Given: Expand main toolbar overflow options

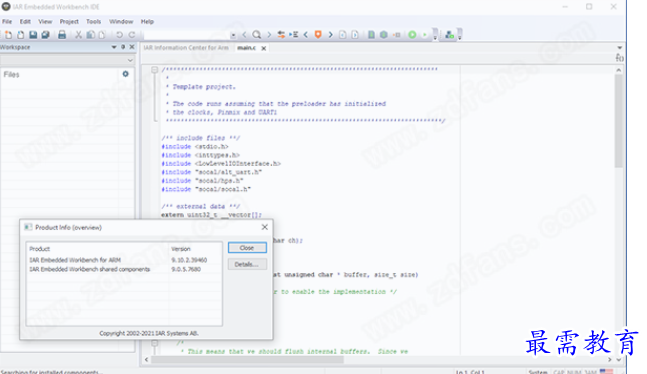Looking at the screenshot, I should pos(435,35).
